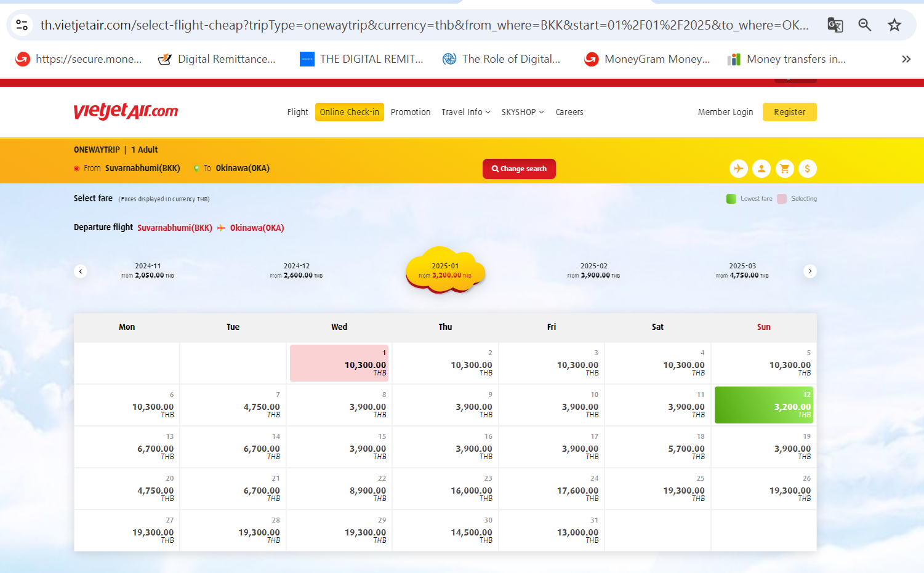Click the Register button
This screenshot has height=573, width=924.
790,112
